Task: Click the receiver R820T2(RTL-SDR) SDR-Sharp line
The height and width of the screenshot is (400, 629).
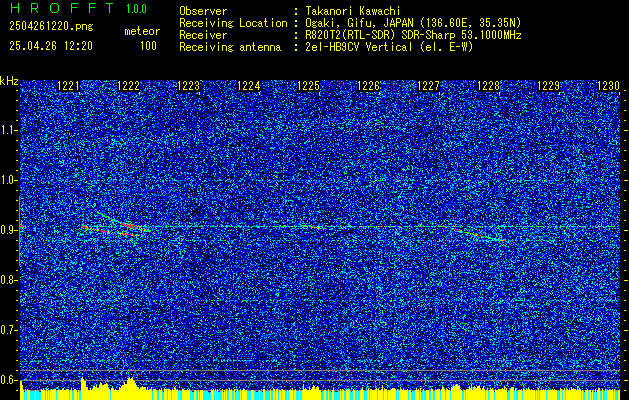Action: [x=413, y=35]
